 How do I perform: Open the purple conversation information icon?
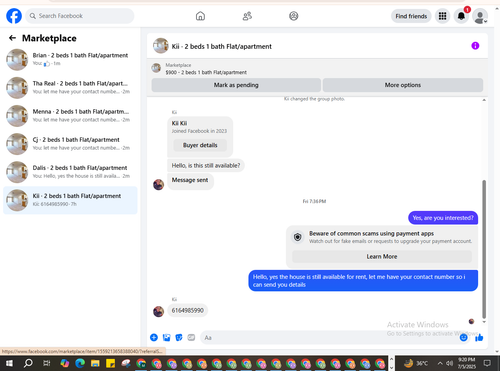(475, 46)
